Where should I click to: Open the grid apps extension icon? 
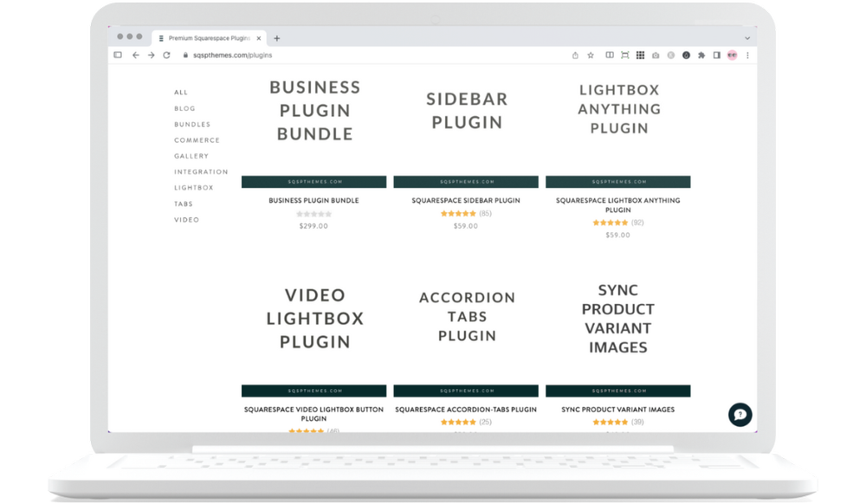(640, 55)
